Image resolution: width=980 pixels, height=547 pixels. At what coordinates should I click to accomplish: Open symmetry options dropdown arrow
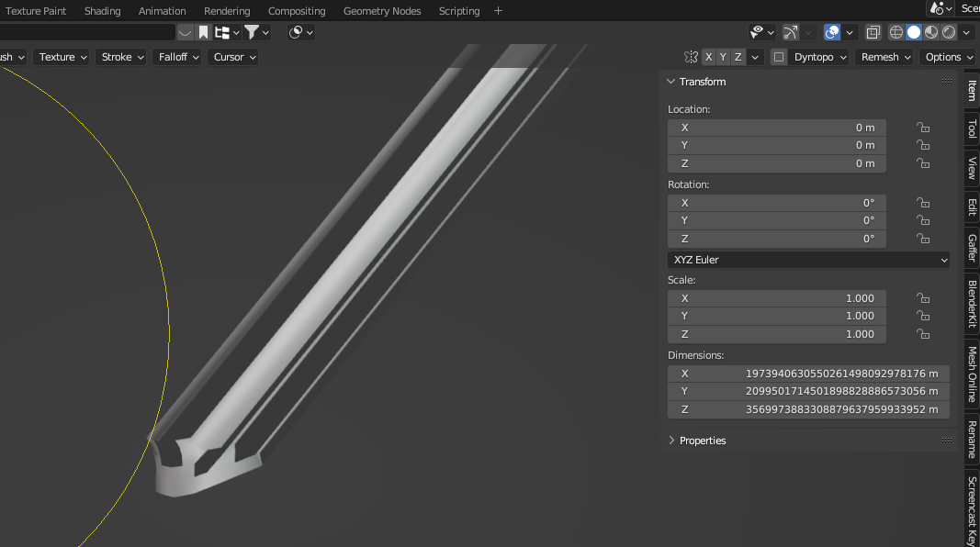coord(755,57)
